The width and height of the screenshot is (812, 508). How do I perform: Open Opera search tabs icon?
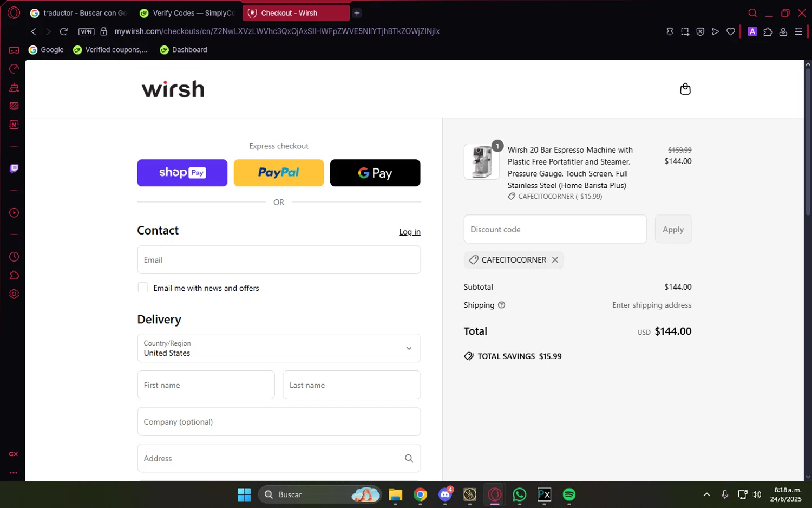(752, 13)
